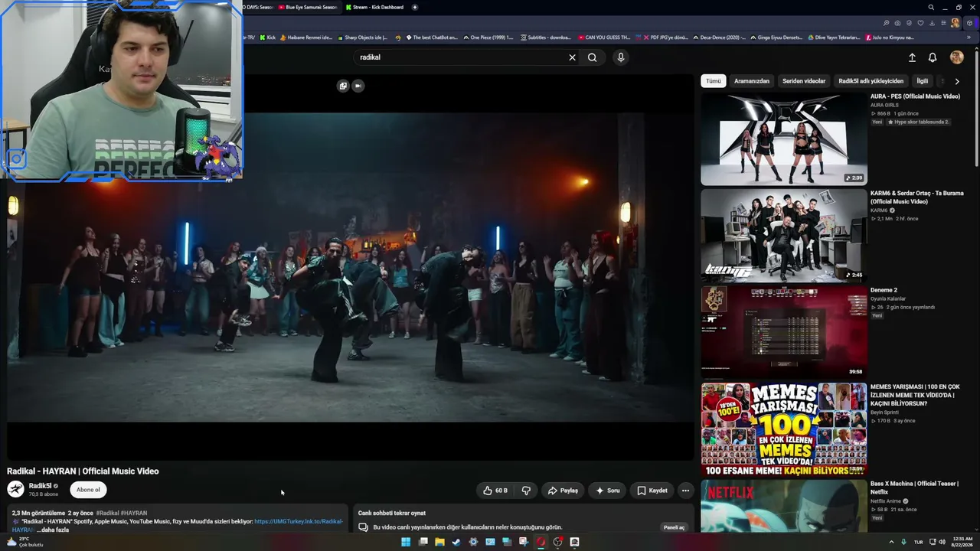Open the AURA - PES video thumbnail
Screen dimensions: 980x551
(784, 139)
